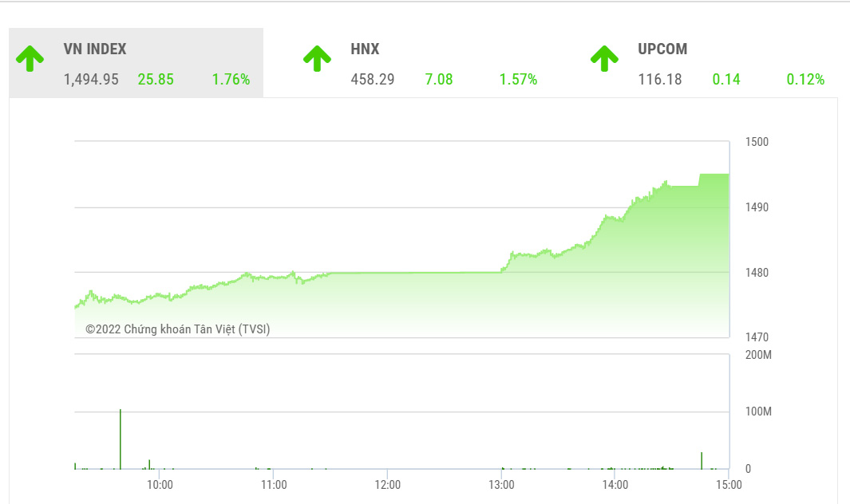Switch to the HNX index tab
The width and height of the screenshot is (850, 504).
365,49
